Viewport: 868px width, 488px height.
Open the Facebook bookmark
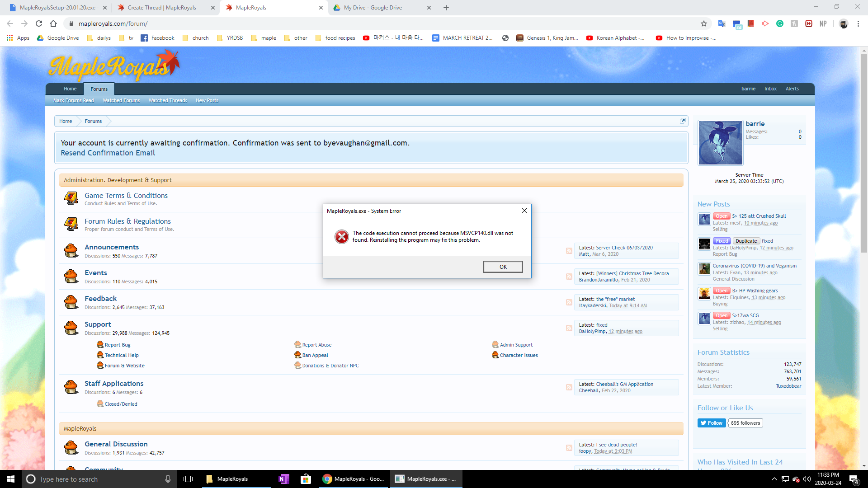point(157,38)
